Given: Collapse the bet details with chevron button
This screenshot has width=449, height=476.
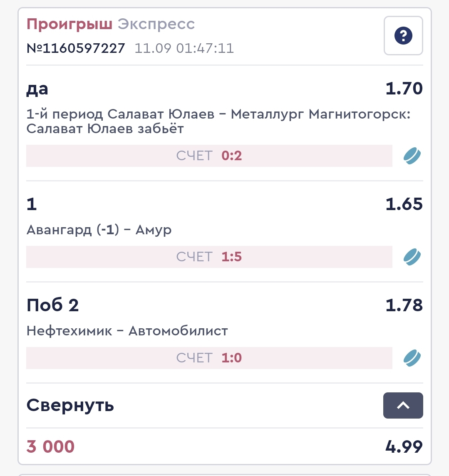Looking at the screenshot, I should point(403,405).
